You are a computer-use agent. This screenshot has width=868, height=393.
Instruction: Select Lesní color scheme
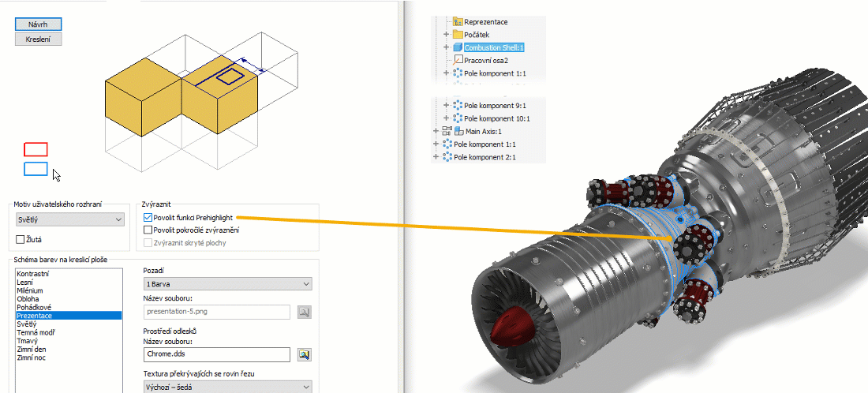69,282
